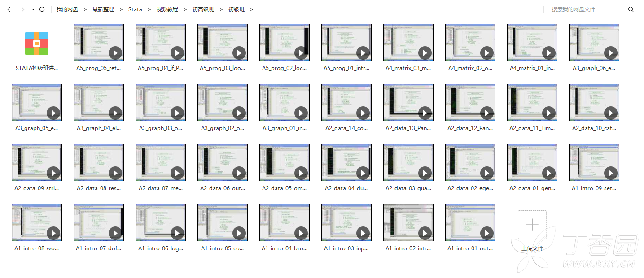Select the A2_data_01_gen video file
644x278 pixels.
(x=532, y=163)
